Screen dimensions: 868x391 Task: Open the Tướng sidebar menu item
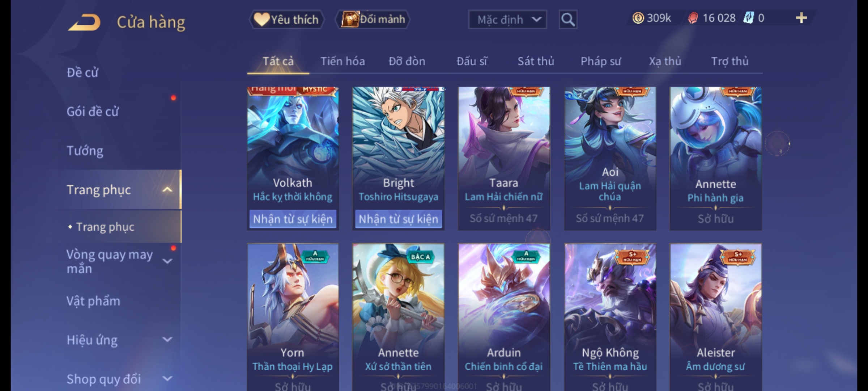tap(85, 151)
